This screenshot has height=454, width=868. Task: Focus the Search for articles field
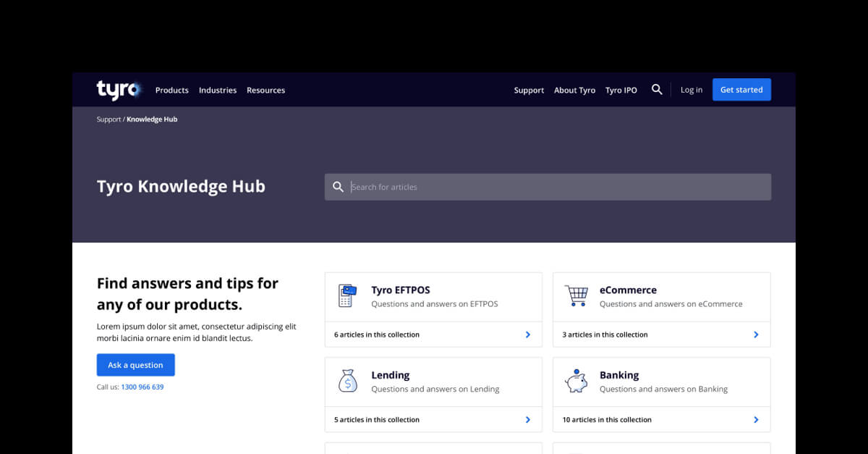click(548, 187)
